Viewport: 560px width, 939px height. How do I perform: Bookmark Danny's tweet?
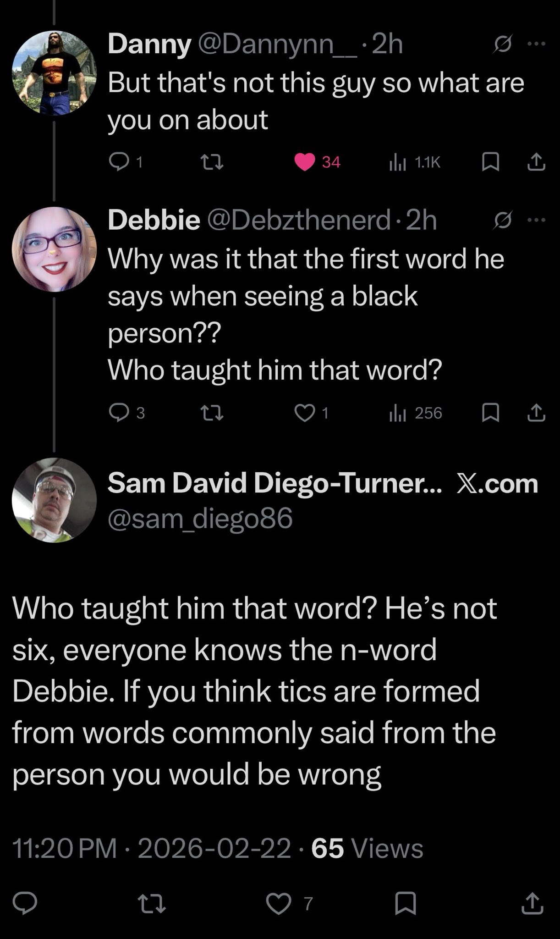[491, 162]
